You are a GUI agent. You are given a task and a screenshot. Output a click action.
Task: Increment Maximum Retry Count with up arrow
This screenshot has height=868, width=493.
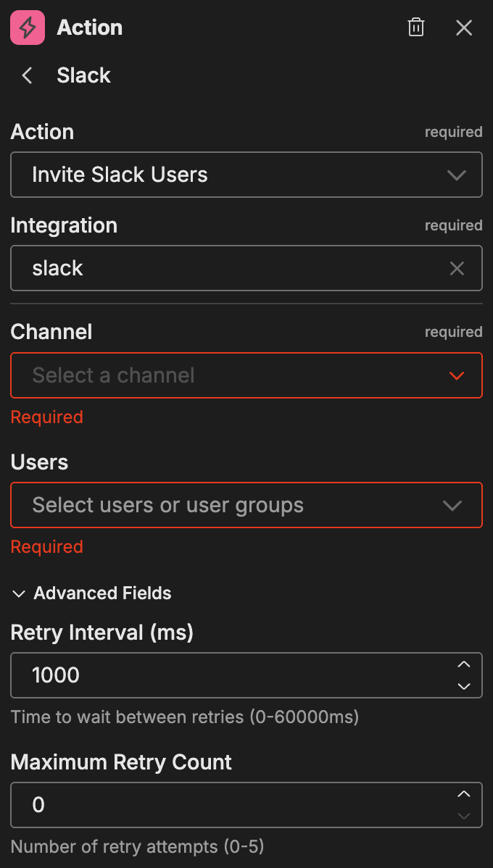463,795
